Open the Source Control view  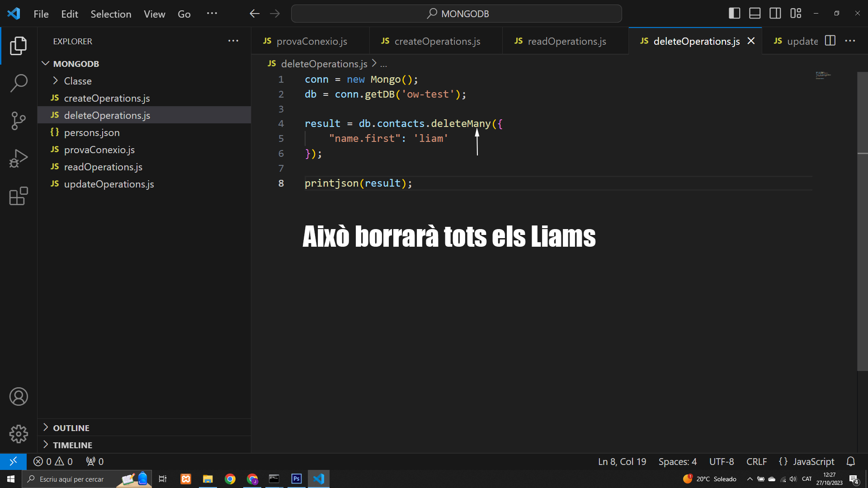[x=19, y=121]
